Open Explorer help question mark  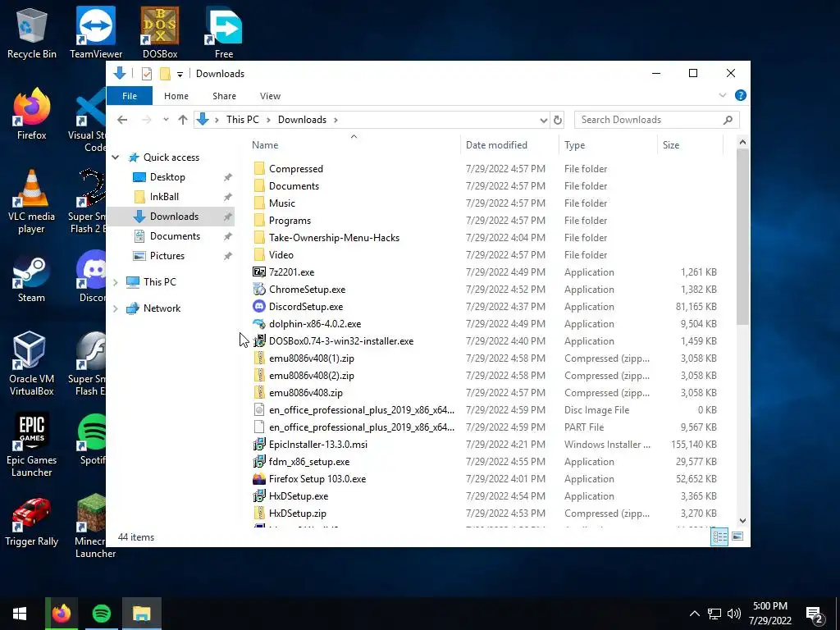point(741,95)
